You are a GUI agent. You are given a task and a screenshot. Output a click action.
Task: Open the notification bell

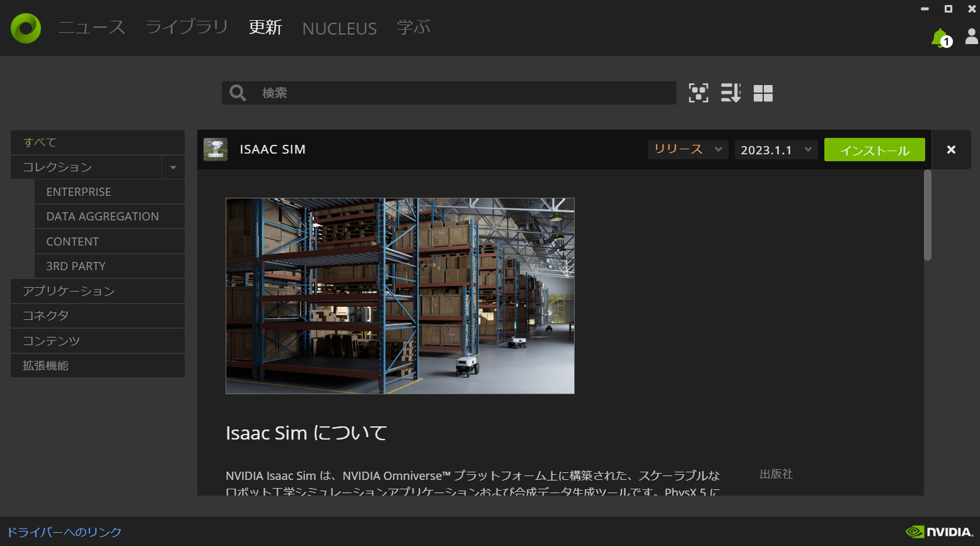point(940,38)
